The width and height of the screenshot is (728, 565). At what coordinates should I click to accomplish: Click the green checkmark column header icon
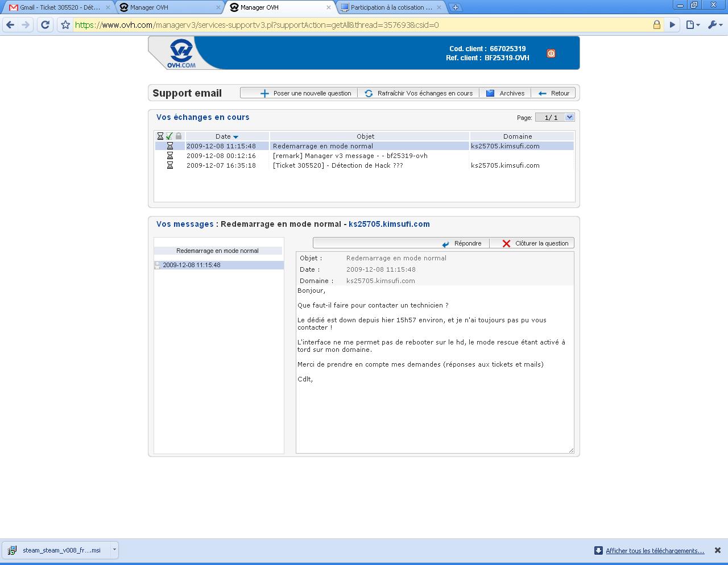169,136
